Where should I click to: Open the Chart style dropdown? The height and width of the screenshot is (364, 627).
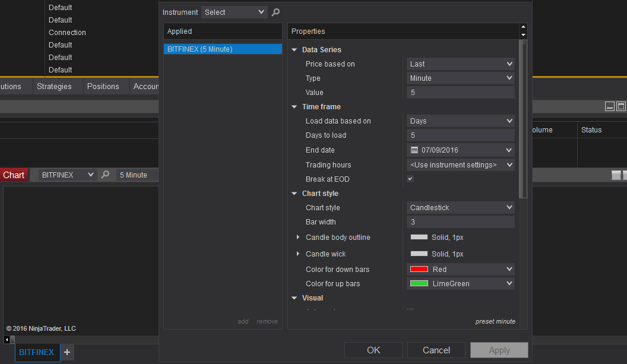[x=461, y=208]
